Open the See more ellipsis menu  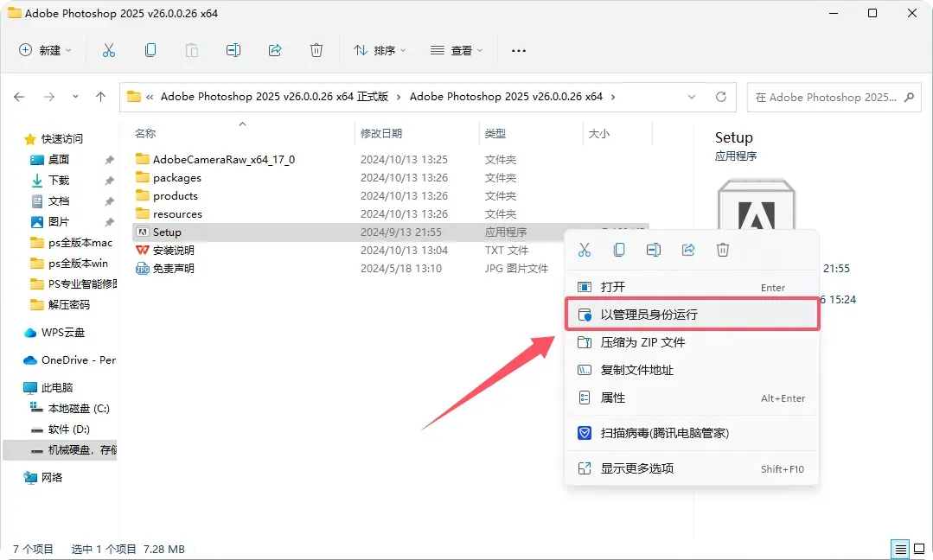pyautogui.click(x=518, y=50)
